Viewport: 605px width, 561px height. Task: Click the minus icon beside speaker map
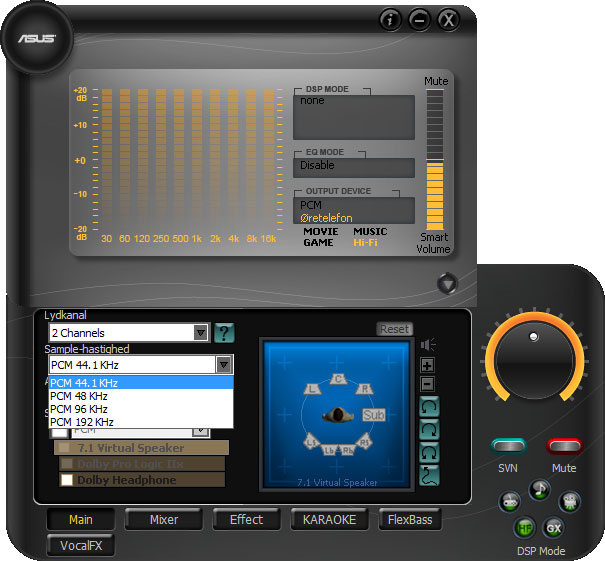point(427,384)
